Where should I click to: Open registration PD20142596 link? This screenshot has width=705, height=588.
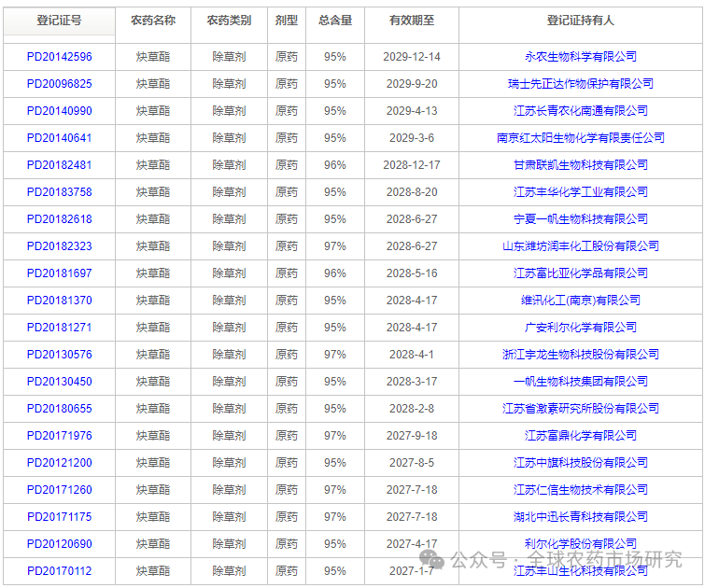pyautogui.click(x=60, y=57)
